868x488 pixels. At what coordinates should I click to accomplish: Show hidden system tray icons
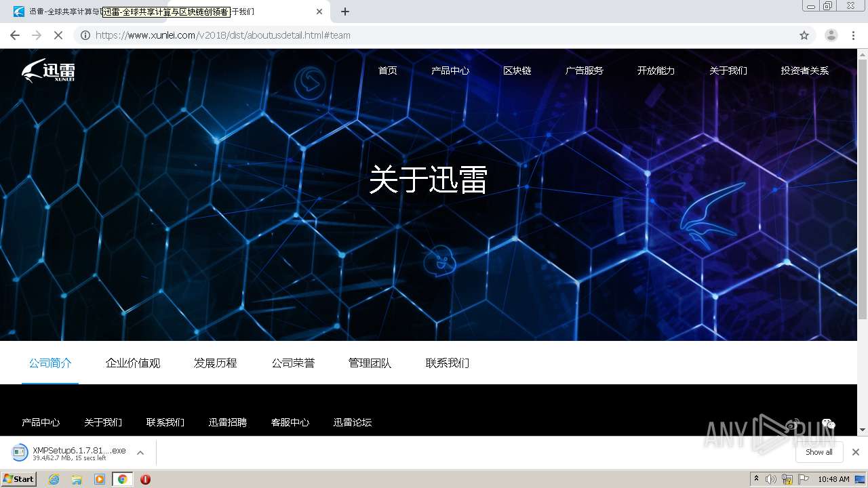[x=756, y=479]
